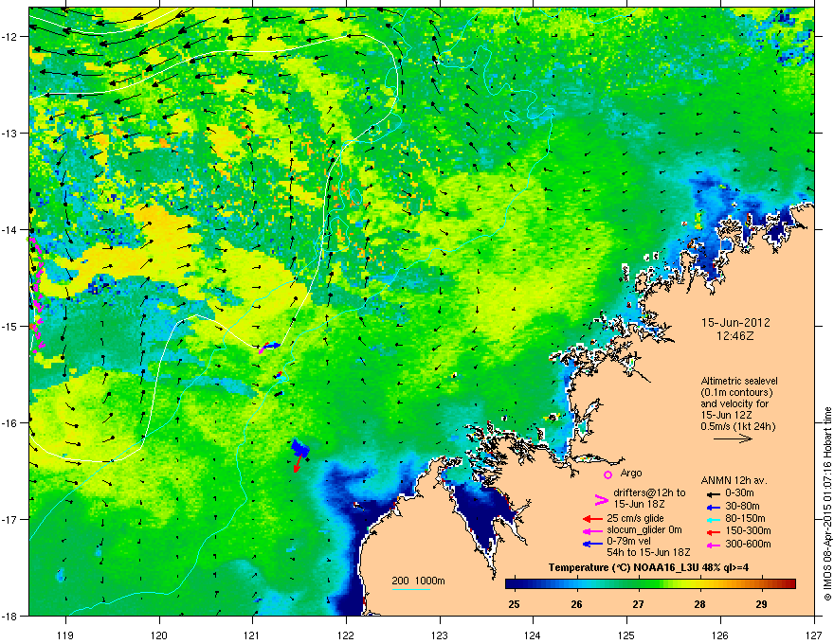Image resolution: width=834 pixels, height=644 pixels.
Task: Click the latitude axis label '-17'
Action: point(10,519)
